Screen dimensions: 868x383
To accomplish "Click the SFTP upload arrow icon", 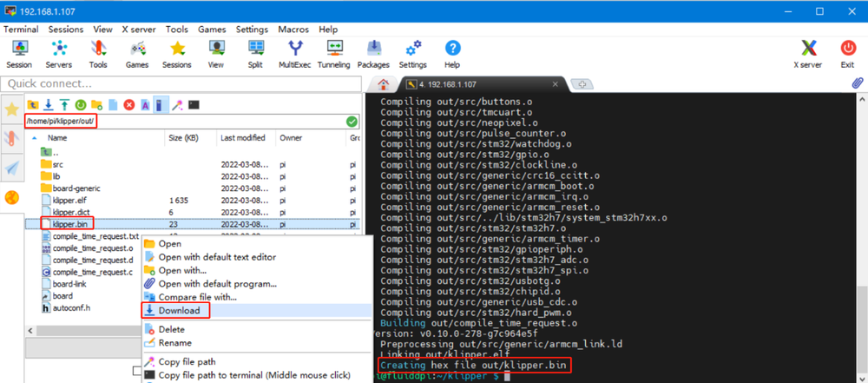I will point(64,105).
